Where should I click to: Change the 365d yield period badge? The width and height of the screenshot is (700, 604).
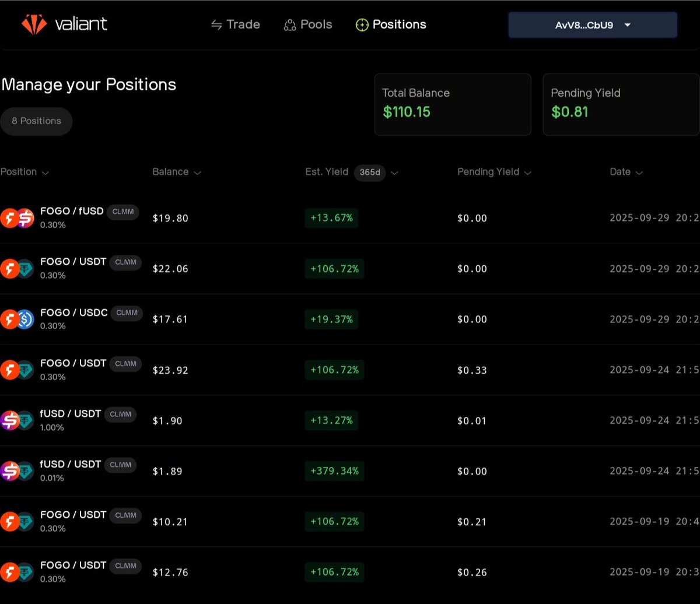tap(370, 173)
